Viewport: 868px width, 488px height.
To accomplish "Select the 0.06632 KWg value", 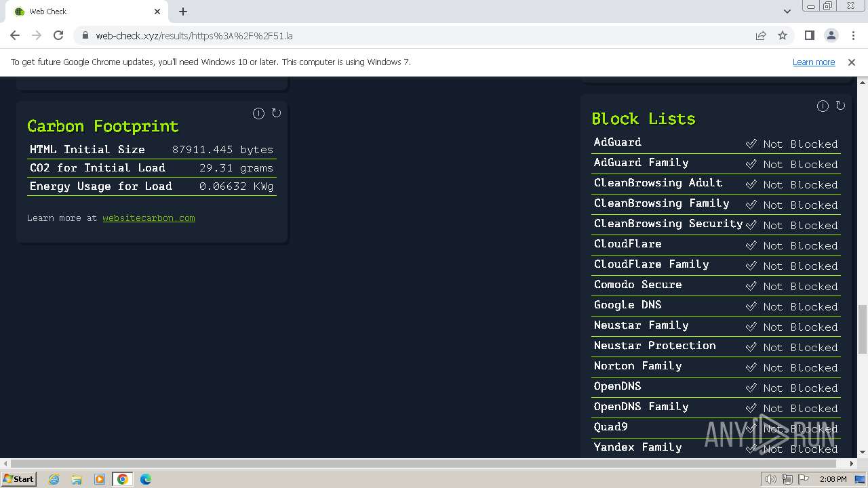I will tap(236, 186).
